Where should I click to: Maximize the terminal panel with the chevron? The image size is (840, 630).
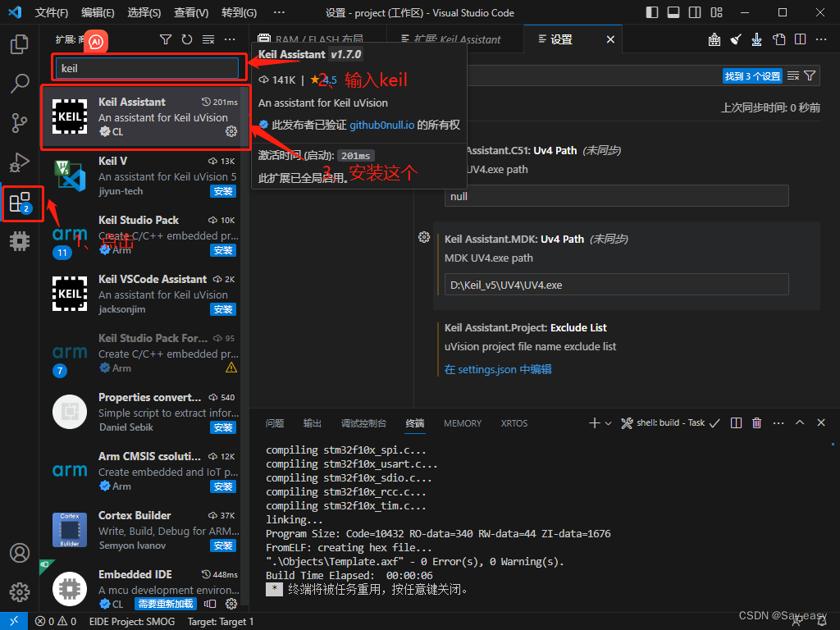(x=800, y=422)
